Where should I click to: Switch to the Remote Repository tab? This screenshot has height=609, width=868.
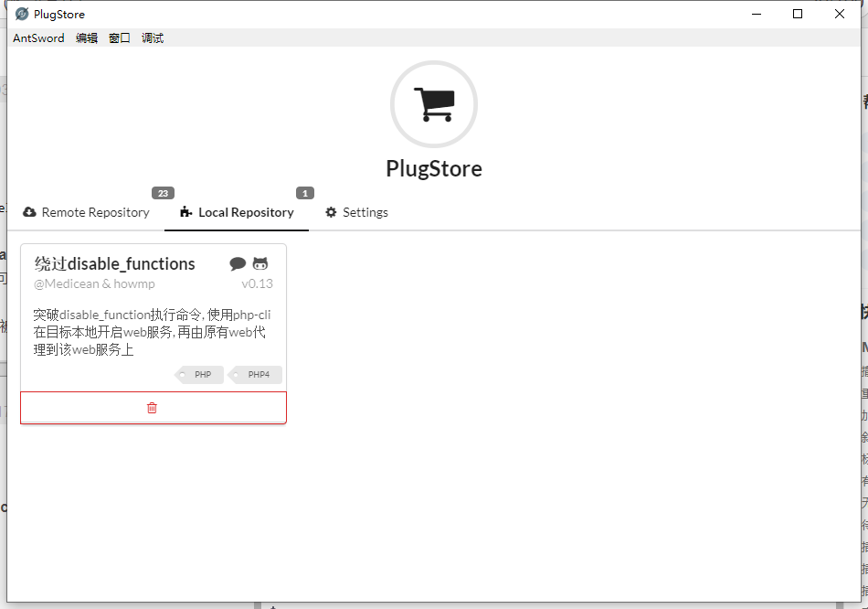click(x=95, y=212)
